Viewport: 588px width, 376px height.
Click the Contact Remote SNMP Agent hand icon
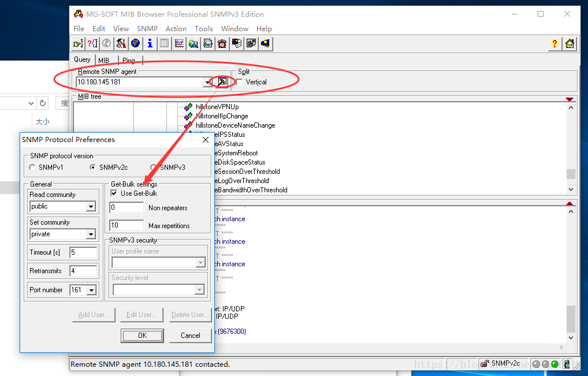pyautogui.click(x=78, y=43)
